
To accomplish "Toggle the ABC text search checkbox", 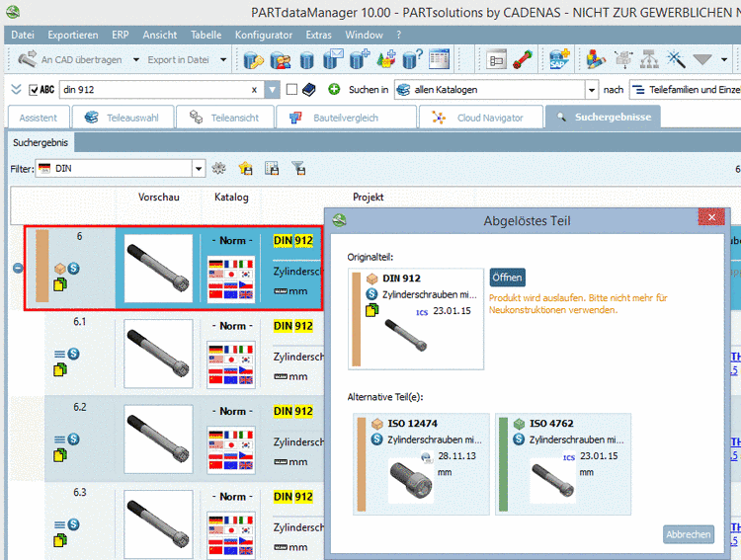I will (x=34, y=90).
